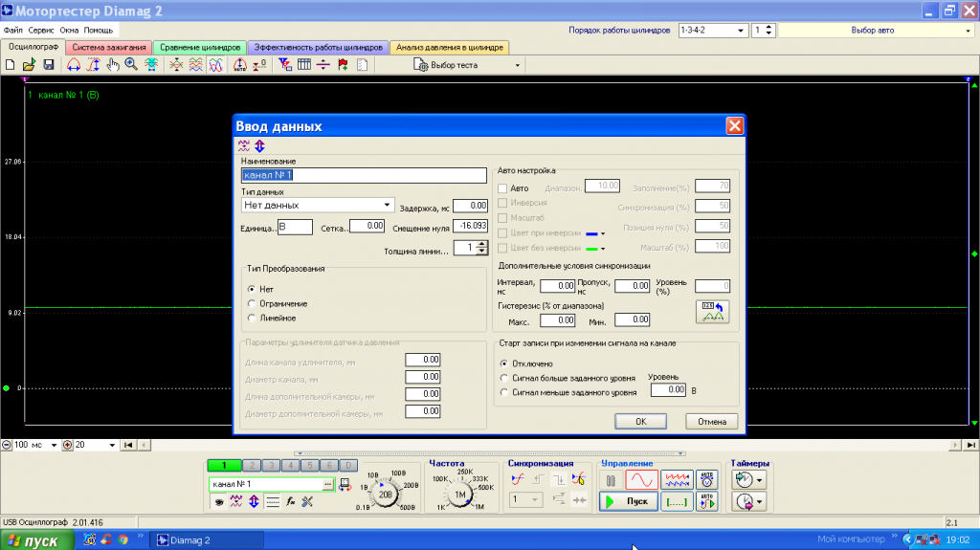
Task: Click the fx formula icon in bottom panel
Action: 291,501
